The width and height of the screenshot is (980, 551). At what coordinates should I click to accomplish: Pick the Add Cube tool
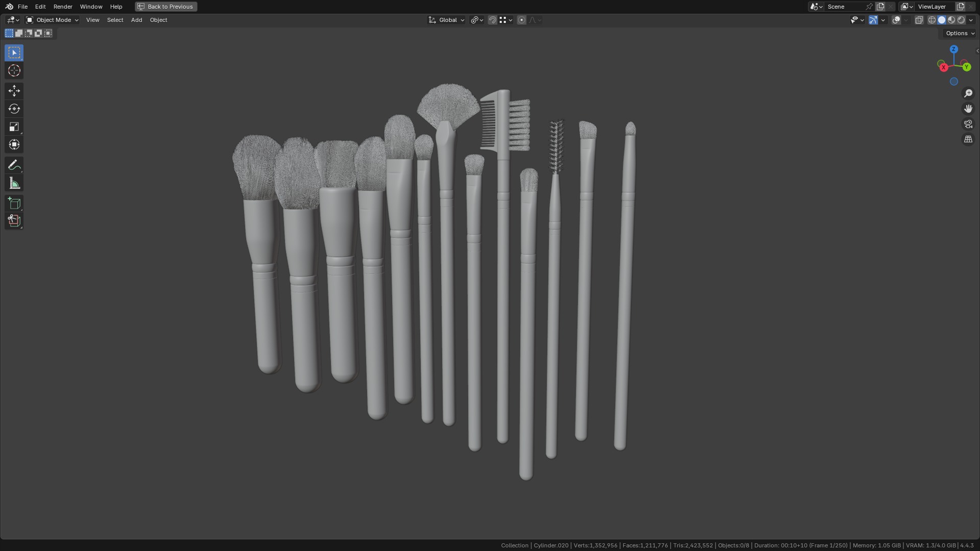tap(14, 203)
